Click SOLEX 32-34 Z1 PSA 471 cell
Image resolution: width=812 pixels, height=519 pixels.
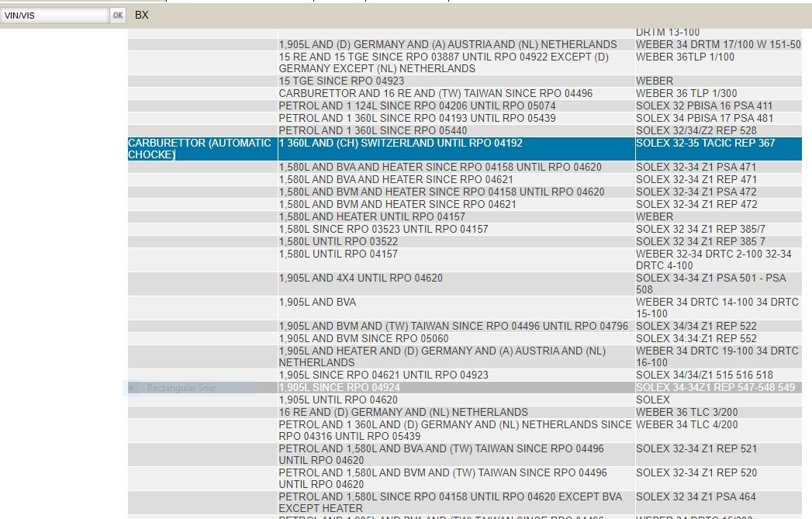[718, 167]
